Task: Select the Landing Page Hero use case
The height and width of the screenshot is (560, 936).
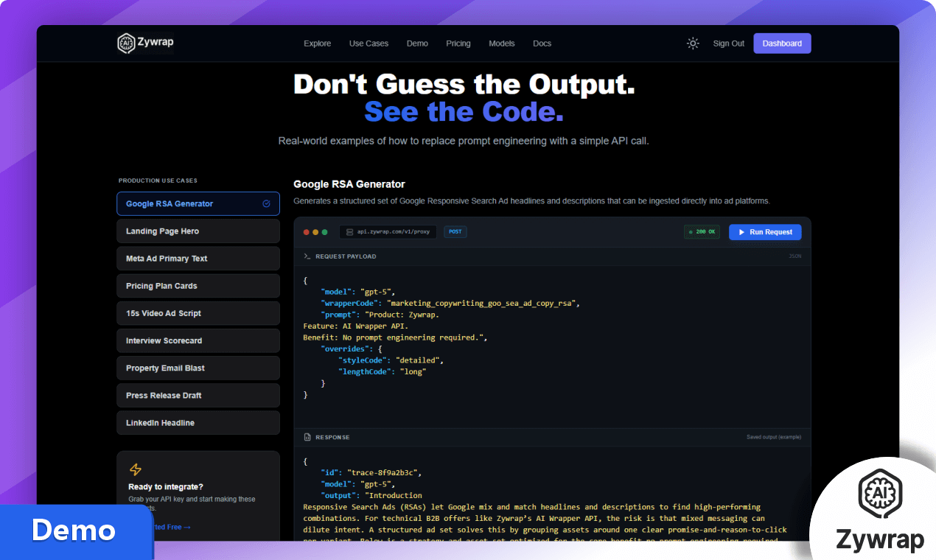Action: [x=198, y=231]
